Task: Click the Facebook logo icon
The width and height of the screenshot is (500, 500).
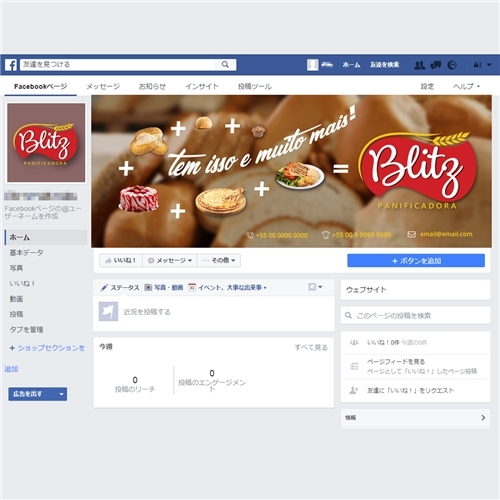Action: click(11, 65)
